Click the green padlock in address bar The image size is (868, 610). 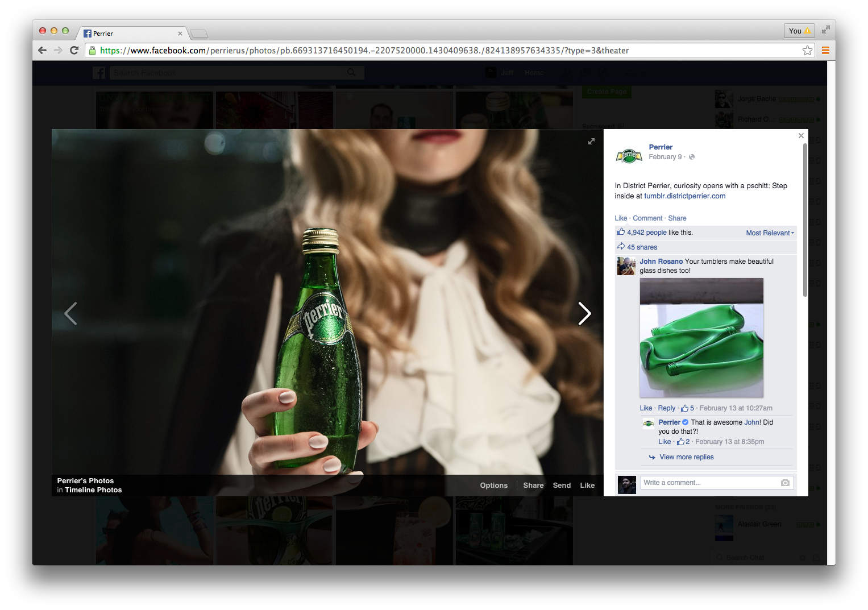pos(93,51)
